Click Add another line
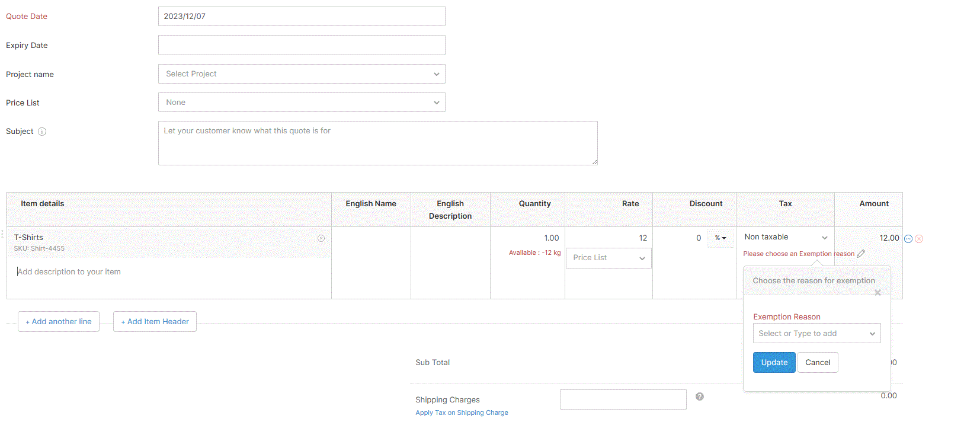This screenshot has width=980, height=422. tap(59, 322)
